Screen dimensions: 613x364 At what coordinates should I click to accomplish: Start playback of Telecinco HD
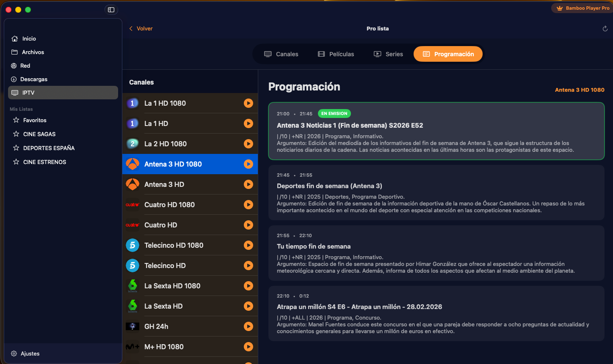pos(249,265)
